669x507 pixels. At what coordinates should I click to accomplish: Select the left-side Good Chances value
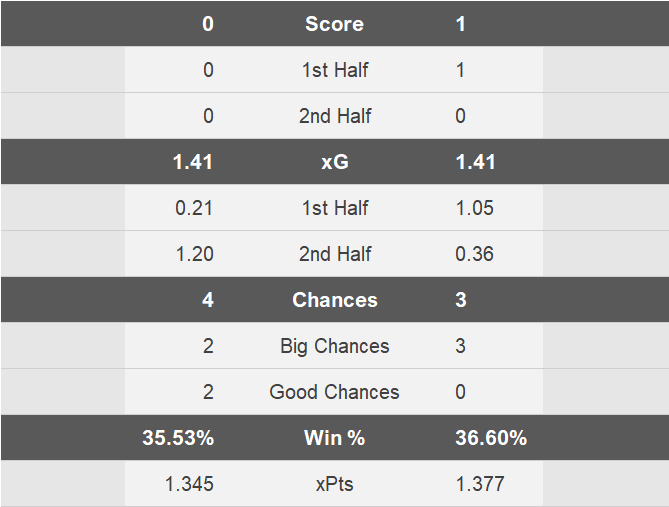[x=207, y=392]
